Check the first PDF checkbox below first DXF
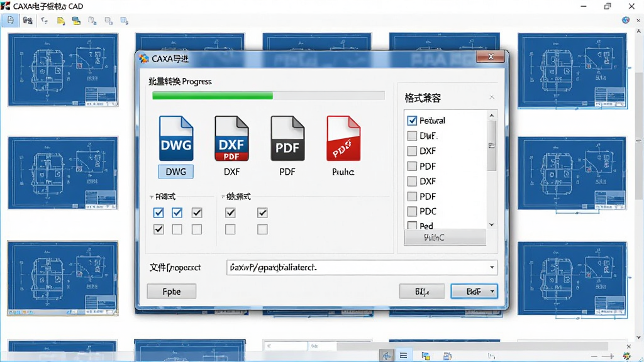Screen dimensions: 644x362 tap(412, 166)
